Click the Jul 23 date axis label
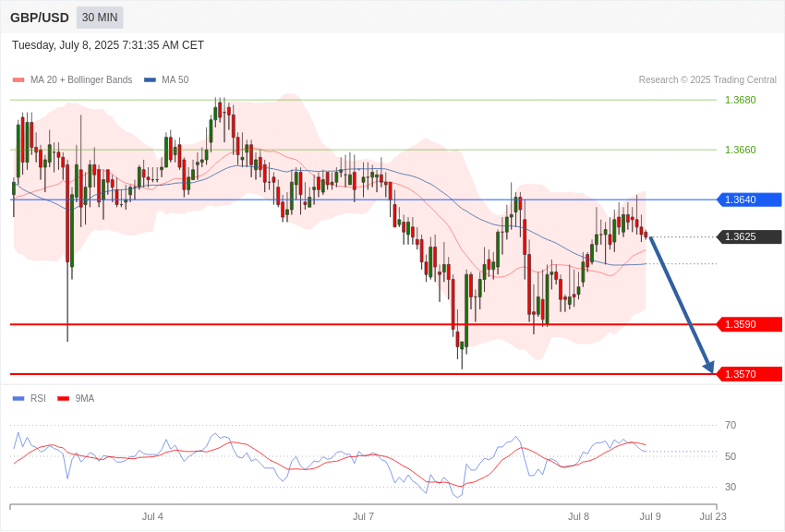785x532 pixels. 713,516
